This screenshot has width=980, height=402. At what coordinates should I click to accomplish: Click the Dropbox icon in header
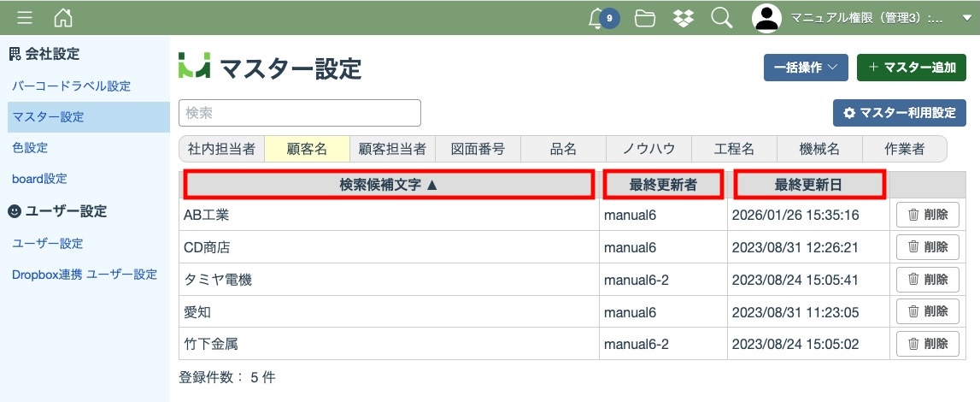click(684, 18)
